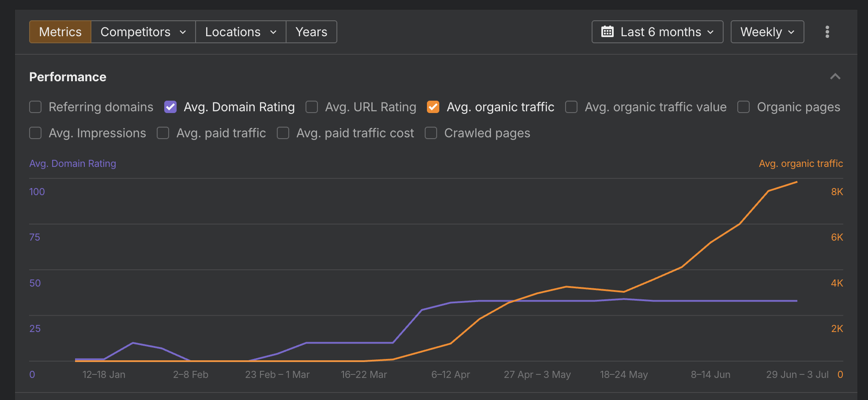Enable the Referring domains checkbox
868x400 pixels.
pyautogui.click(x=35, y=107)
